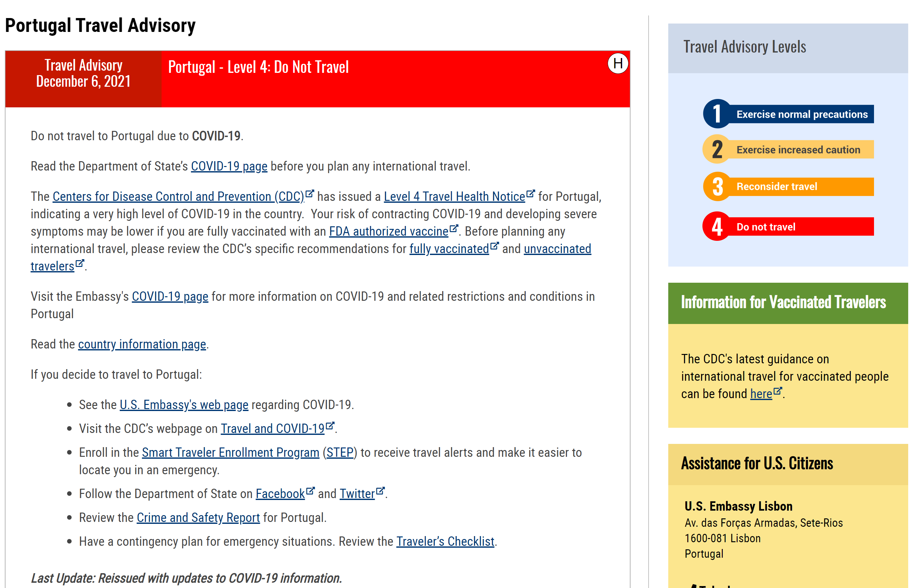Open the Level 4 Travel Health Notice link
Image resolution: width=914 pixels, height=588 pixels.
pos(454,197)
